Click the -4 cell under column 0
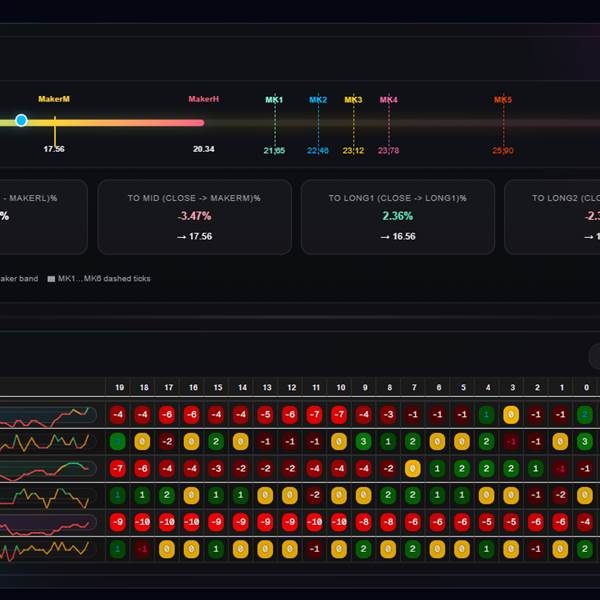Image resolution: width=600 pixels, height=600 pixels. (585, 522)
